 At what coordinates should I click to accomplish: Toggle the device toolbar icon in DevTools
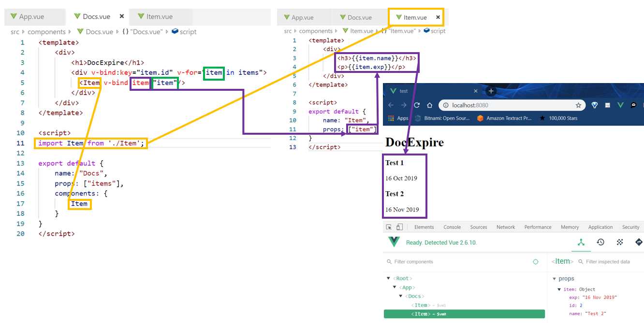click(x=398, y=227)
